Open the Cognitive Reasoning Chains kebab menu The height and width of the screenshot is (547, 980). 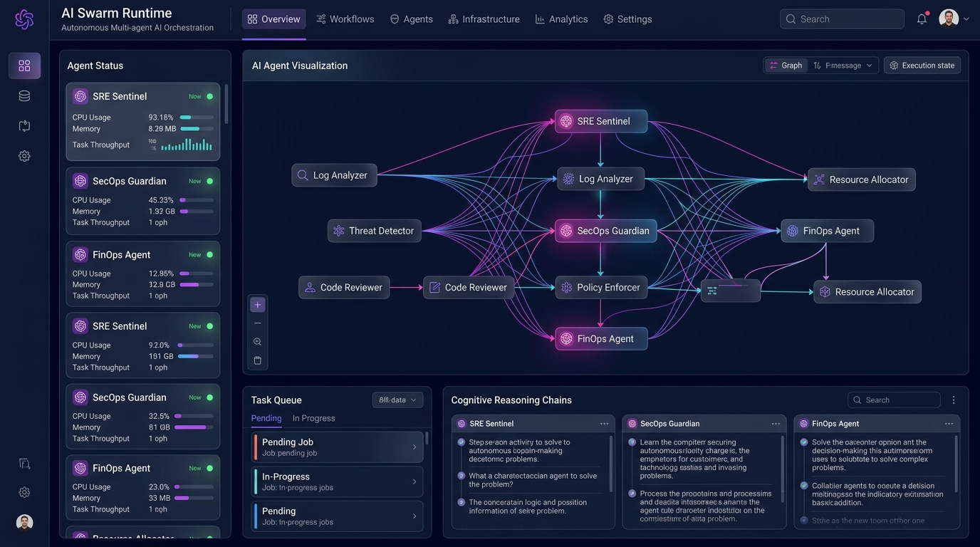954,400
